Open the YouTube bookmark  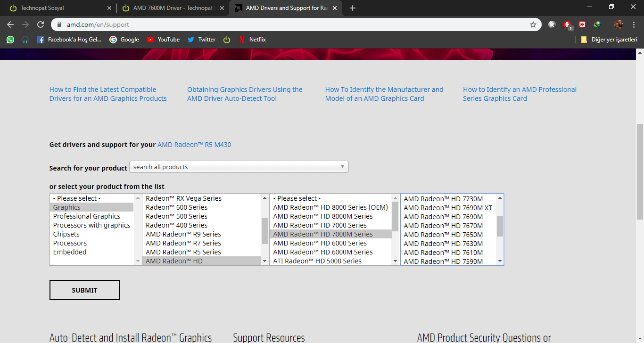tap(163, 40)
